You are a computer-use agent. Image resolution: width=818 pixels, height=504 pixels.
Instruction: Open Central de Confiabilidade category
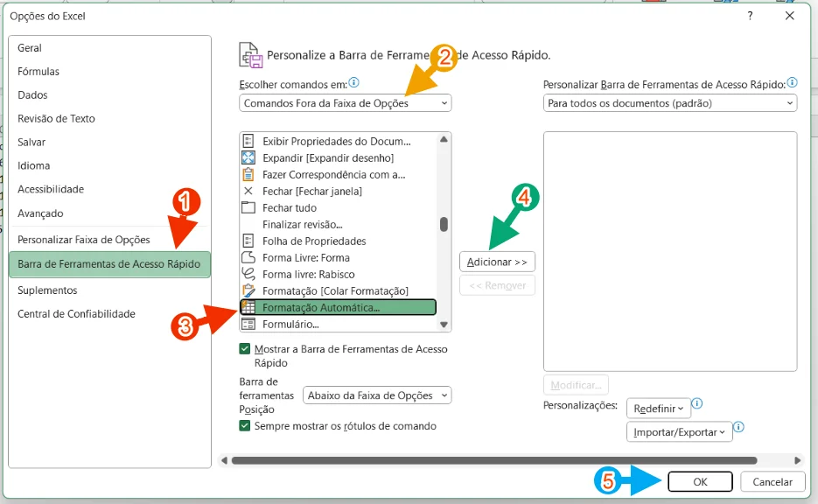tap(109, 313)
